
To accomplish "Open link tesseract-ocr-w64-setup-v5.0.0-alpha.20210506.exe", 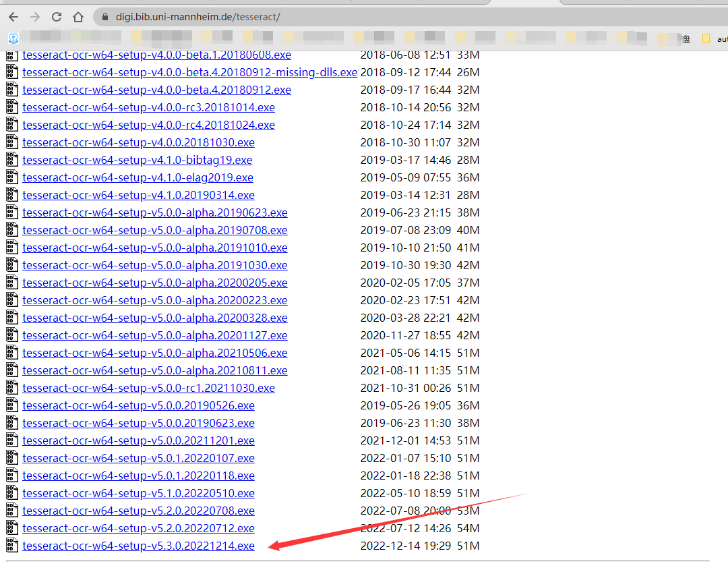I will pyautogui.click(x=155, y=353).
